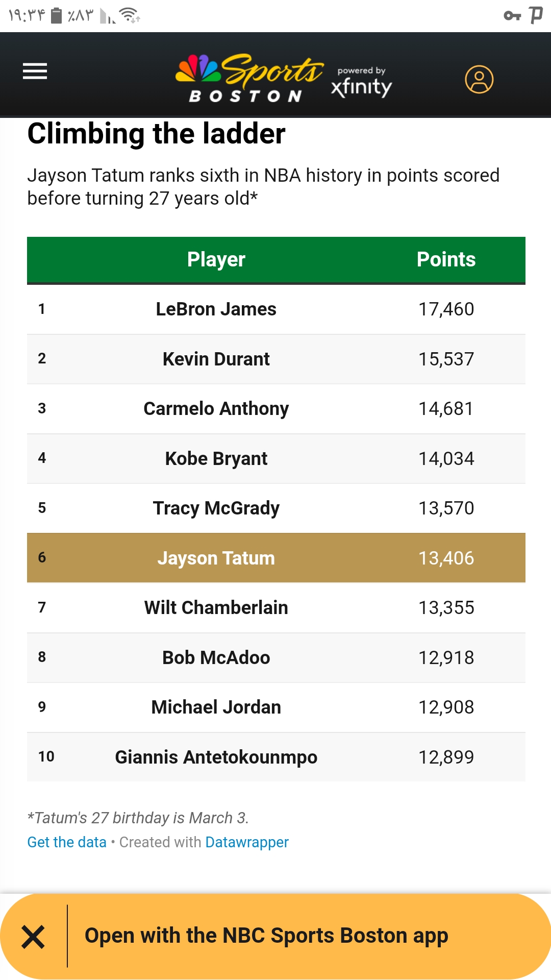
Task: Click the Get the data link
Action: pos(67,842)
